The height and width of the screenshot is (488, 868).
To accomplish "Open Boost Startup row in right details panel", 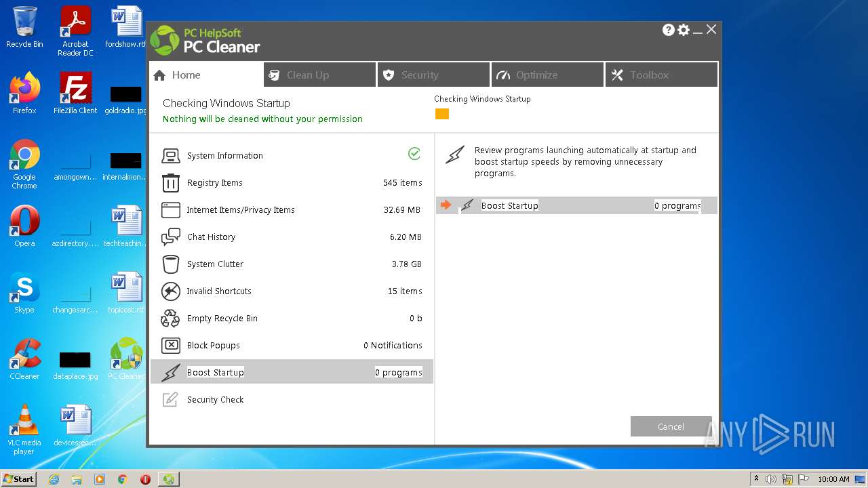I will 576,205.
